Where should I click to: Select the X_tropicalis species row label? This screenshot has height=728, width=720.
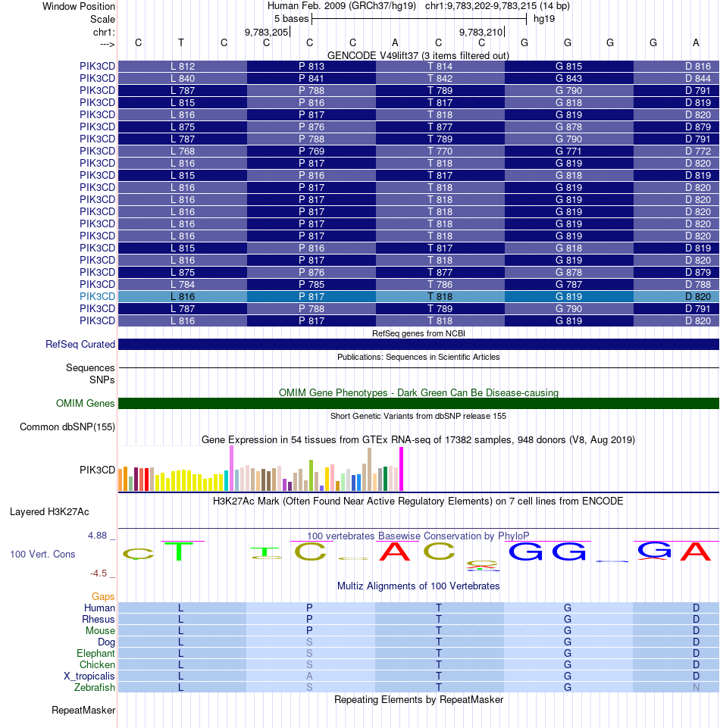89,676
